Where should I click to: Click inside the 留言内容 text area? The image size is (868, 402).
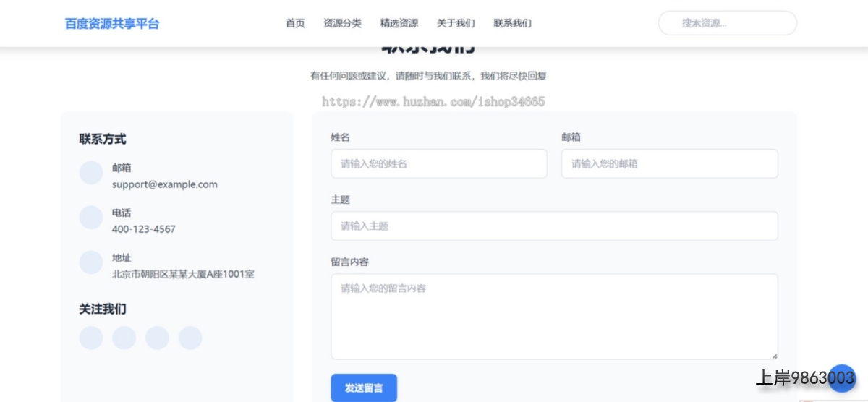click(x=554, y=316)
